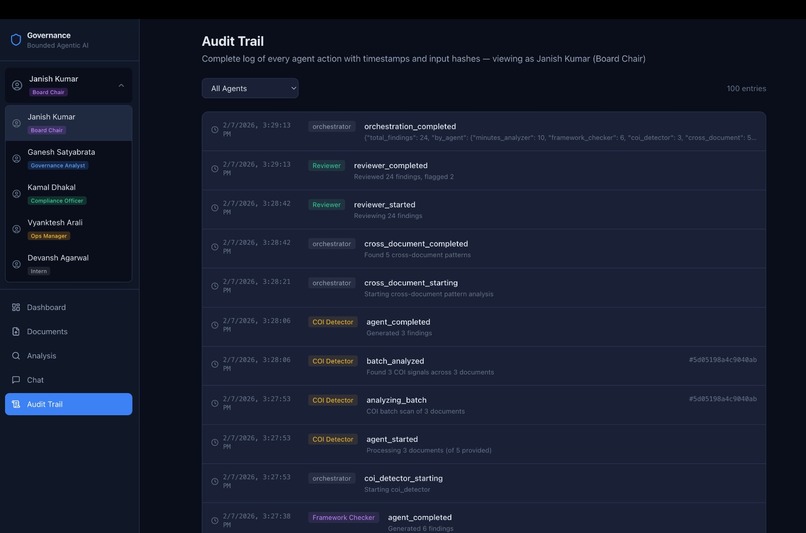Click clock icon on orchestration_completed entry

coord(215,130)
